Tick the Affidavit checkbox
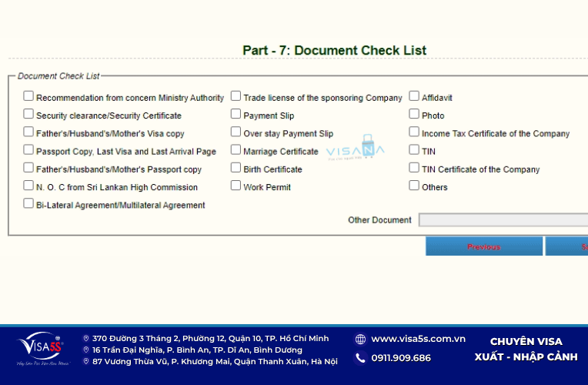 [414, 96]
